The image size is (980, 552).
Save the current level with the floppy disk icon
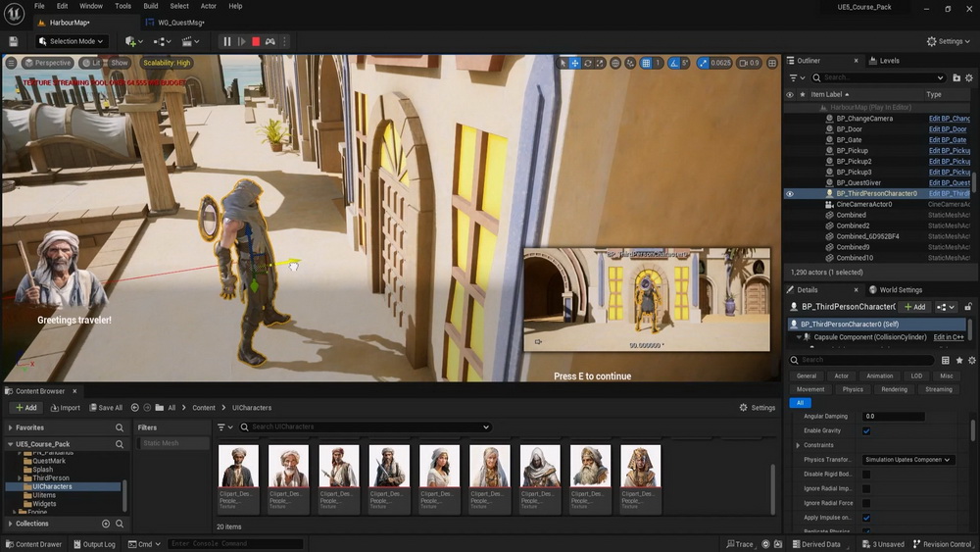pos(13,41)
